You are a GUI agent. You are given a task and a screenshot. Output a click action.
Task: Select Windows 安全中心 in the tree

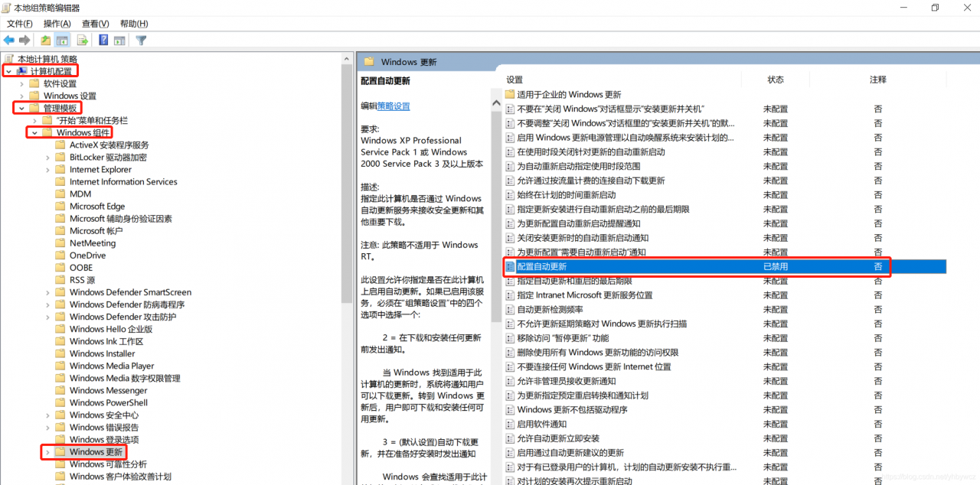tap(104, 415)
